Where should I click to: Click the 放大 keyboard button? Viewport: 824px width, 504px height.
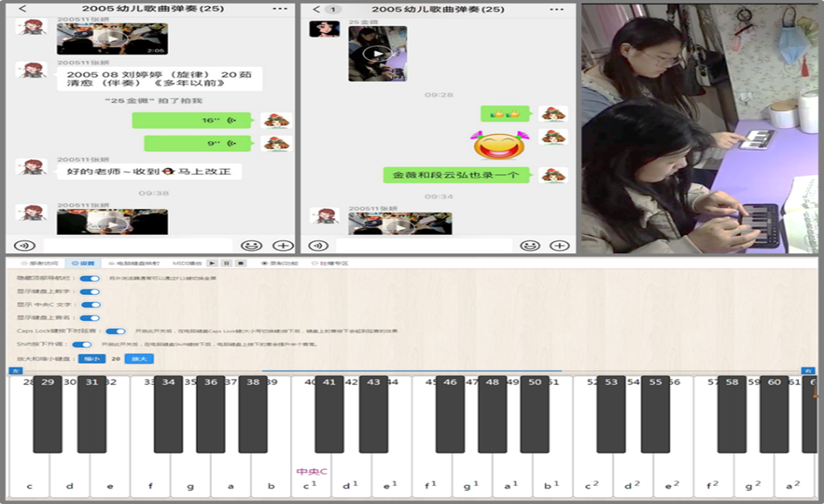(x=138, y=359)
